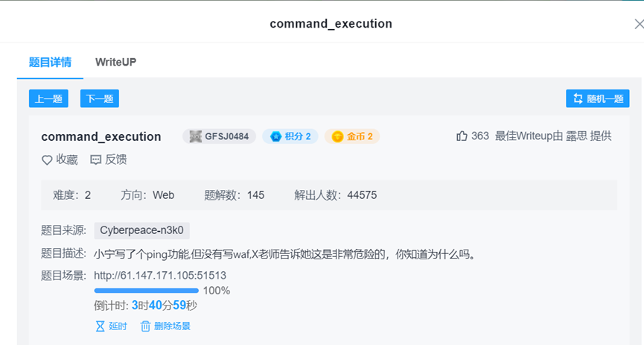Viewport: 644px width, 345px height.
Task: Delete the scene with the 删除场景 trash icon
Action: coord(146,326)
